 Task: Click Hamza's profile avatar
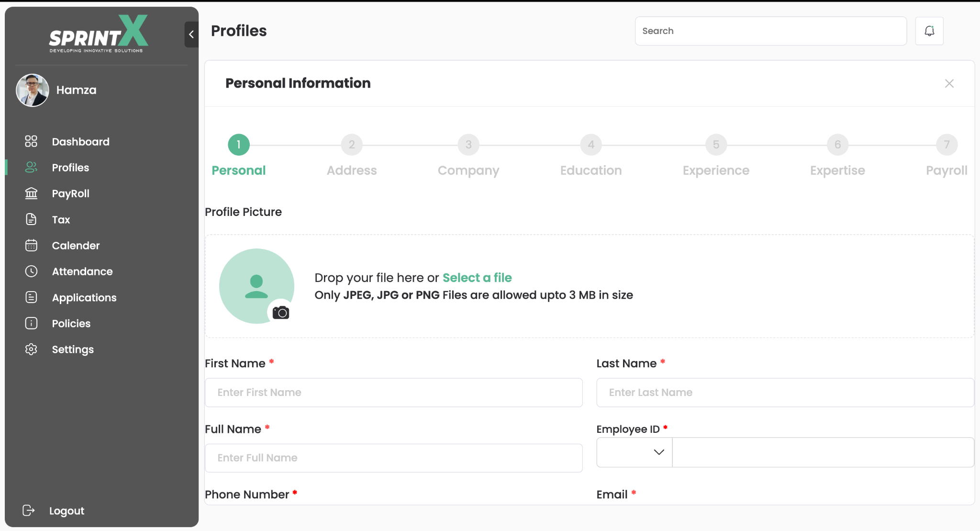pyautogui.click(x=33, y=90)
